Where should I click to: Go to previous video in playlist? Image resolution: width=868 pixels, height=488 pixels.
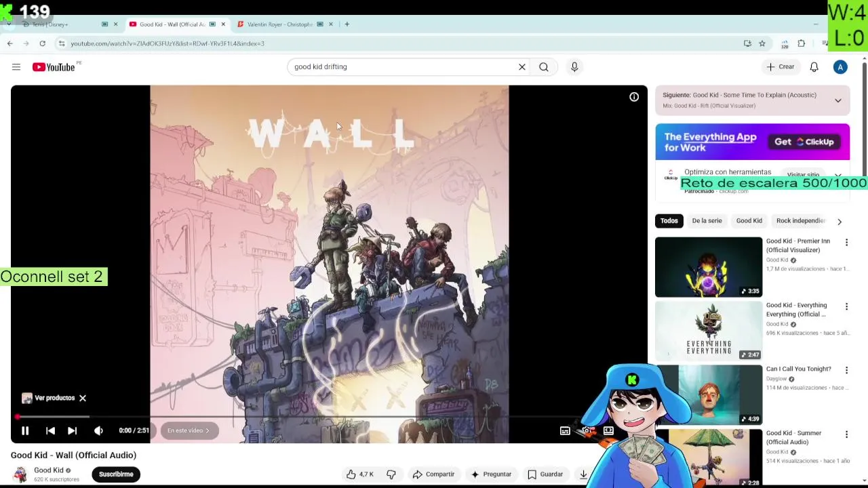click(x=50, y=430)
